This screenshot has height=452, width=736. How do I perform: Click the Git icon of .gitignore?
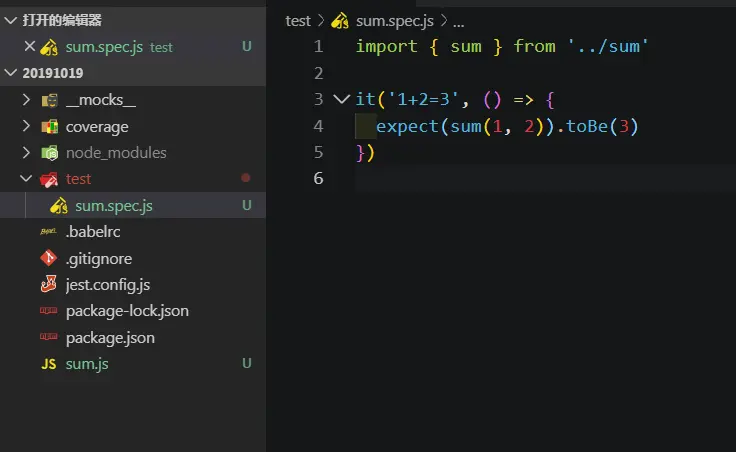tap(49, 258)
